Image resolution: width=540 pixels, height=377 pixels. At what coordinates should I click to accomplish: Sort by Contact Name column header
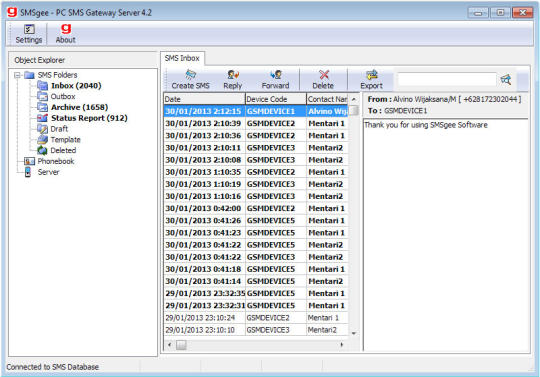pos(327,99)
